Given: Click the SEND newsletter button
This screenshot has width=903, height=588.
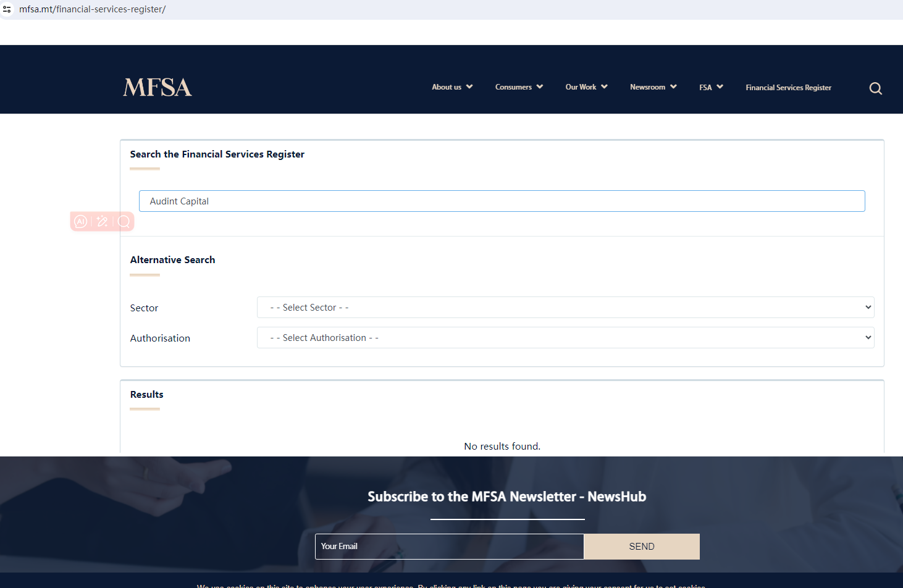Looking at the screenshot, I should coord(641,547).
